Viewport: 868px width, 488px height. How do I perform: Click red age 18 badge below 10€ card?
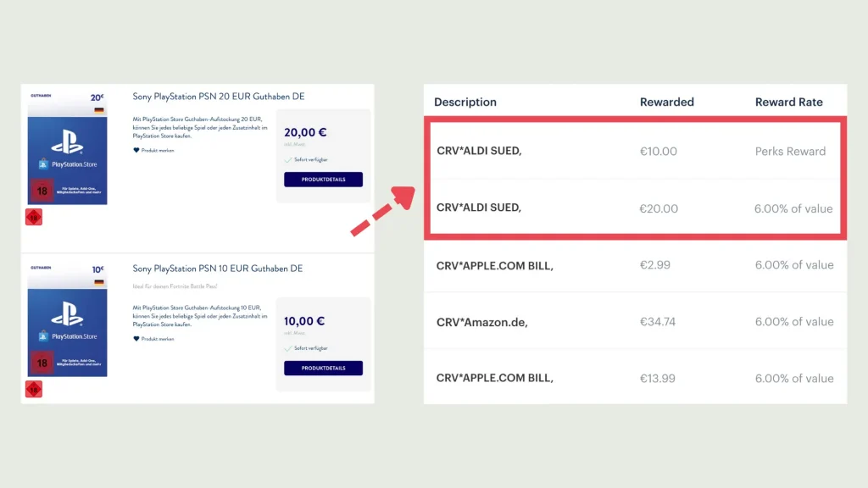(x=34, y=390)
